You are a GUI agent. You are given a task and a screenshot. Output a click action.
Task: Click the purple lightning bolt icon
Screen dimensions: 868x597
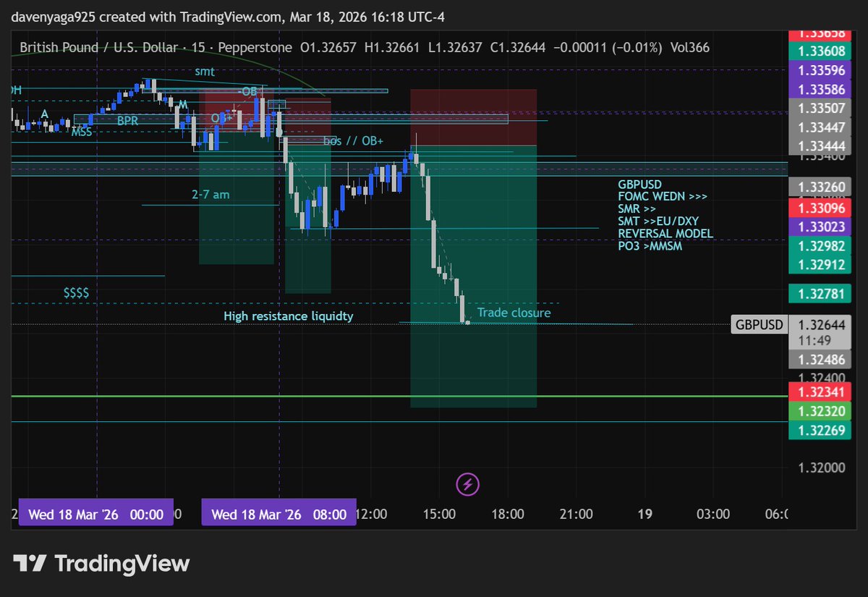[468, 483]
